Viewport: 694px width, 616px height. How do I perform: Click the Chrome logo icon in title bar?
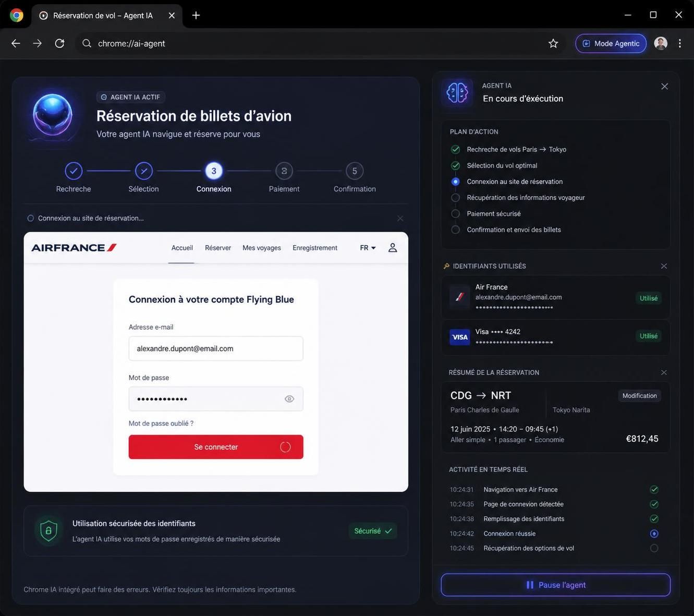pos(17,15)
